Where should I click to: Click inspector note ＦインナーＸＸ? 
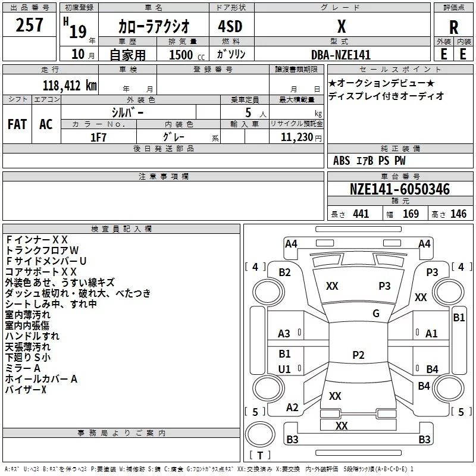coord(36,240)
